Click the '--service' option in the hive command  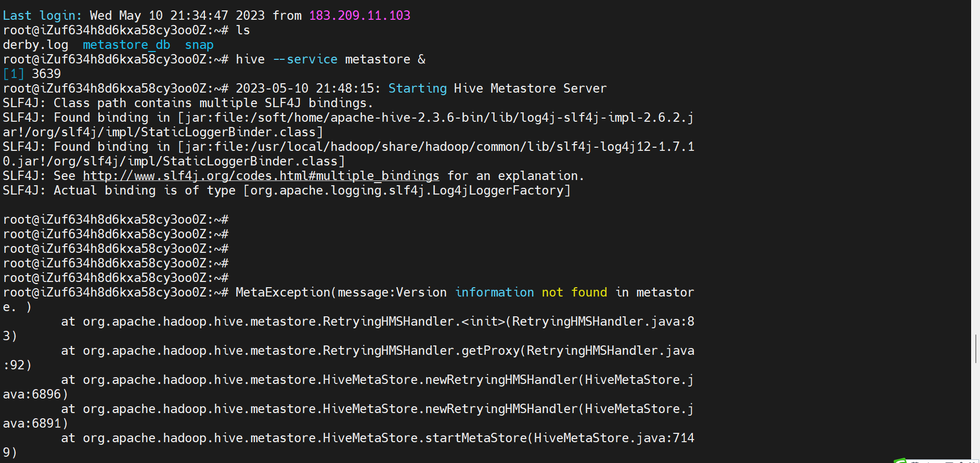[305, 59]
